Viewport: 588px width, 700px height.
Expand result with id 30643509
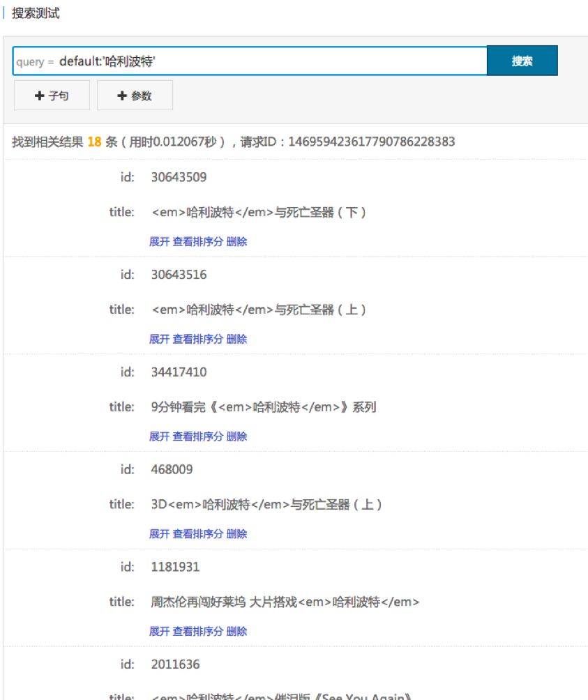coord(160,242)
